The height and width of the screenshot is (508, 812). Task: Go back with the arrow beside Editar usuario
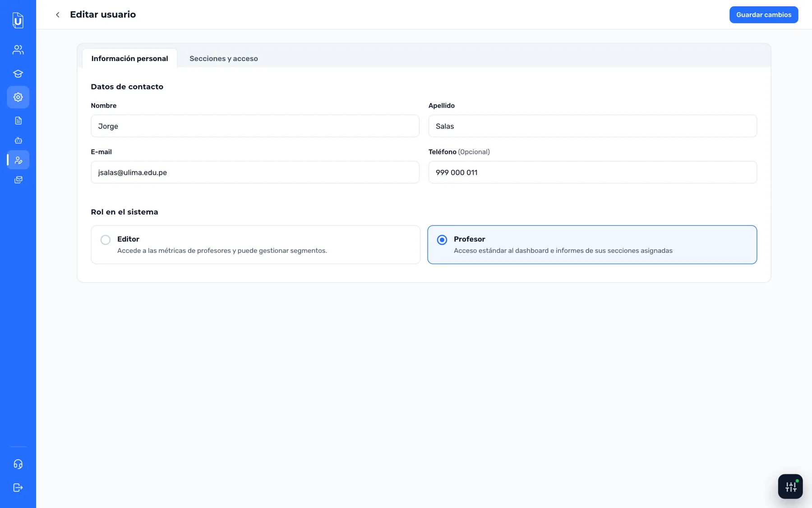[58, 15]
